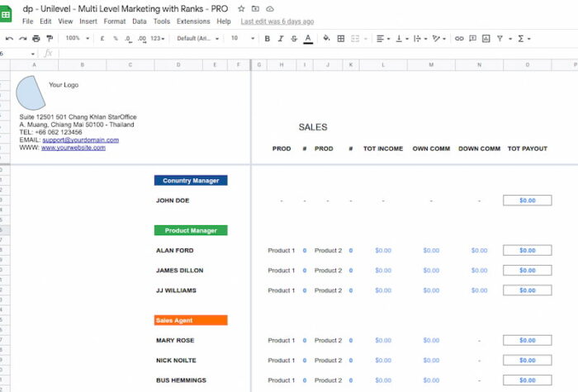Toggle Bold formatting

coord(268,38)
